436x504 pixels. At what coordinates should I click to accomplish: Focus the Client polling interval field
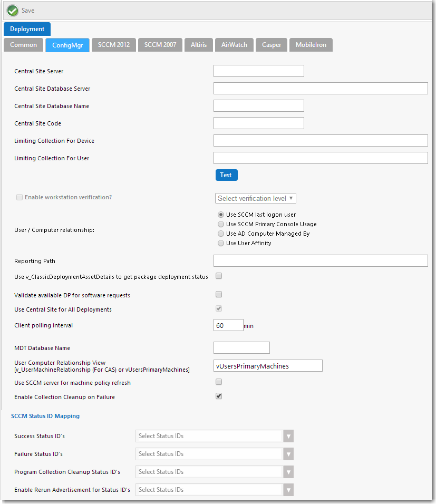[x=228, y=325]
